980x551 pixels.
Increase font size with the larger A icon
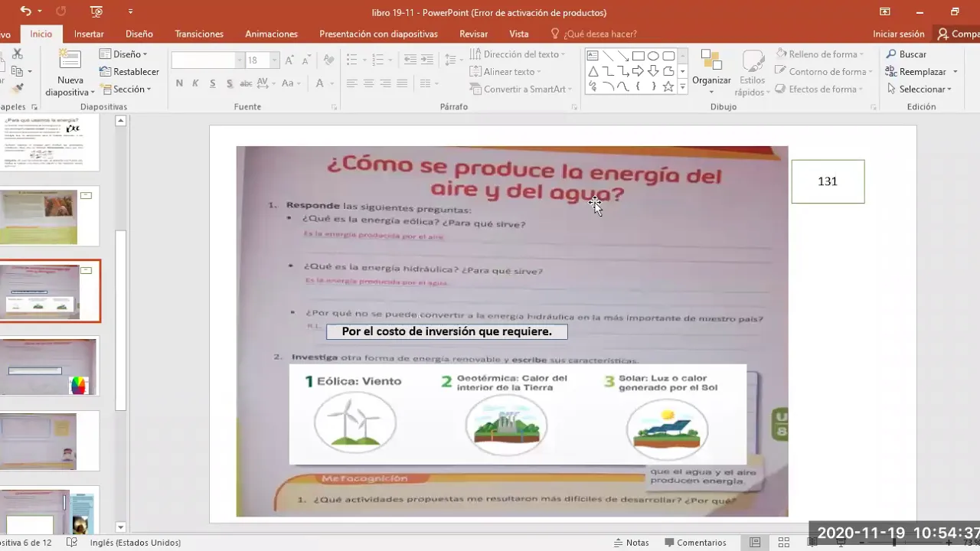point(289,60)
